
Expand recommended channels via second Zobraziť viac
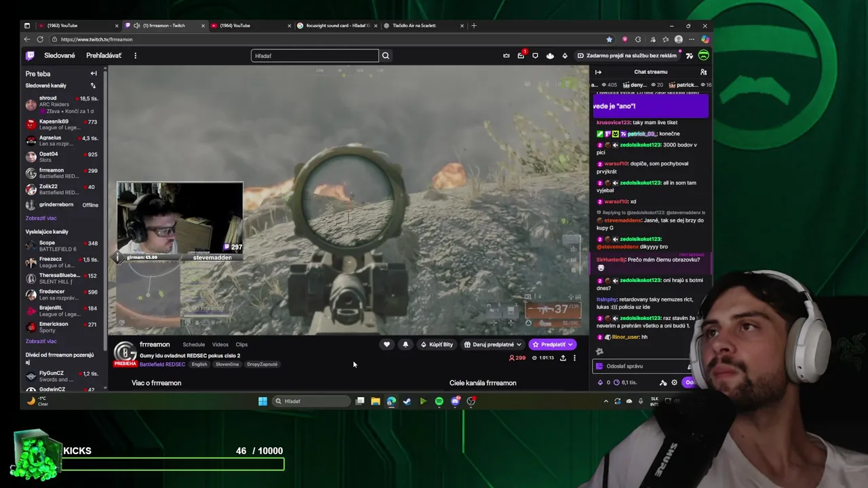[41, 341]
